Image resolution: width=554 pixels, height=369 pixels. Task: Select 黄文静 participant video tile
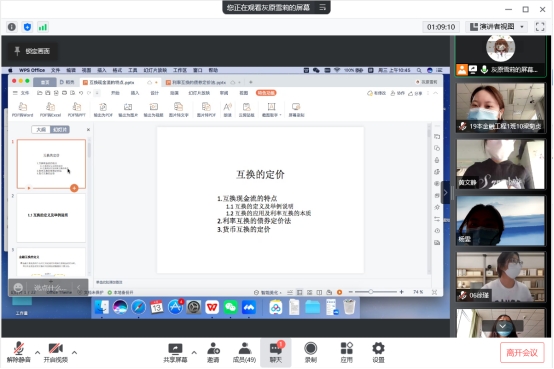point(500,164)
